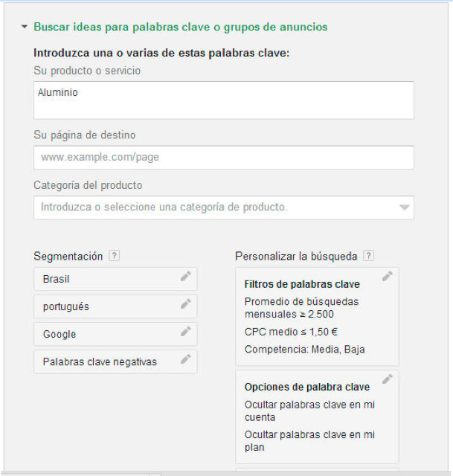Open the Categoría del producto dropdown arrow
Image resolution: width=453 pixels, height=476 pixels.
[x=404, y=208]
